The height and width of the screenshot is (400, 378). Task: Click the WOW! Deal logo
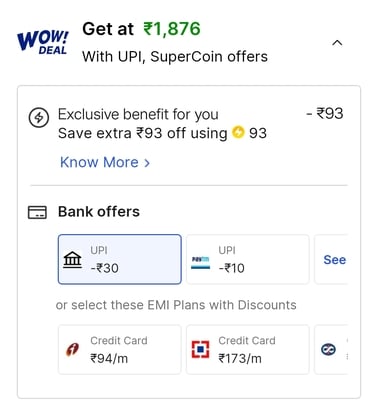43,42
